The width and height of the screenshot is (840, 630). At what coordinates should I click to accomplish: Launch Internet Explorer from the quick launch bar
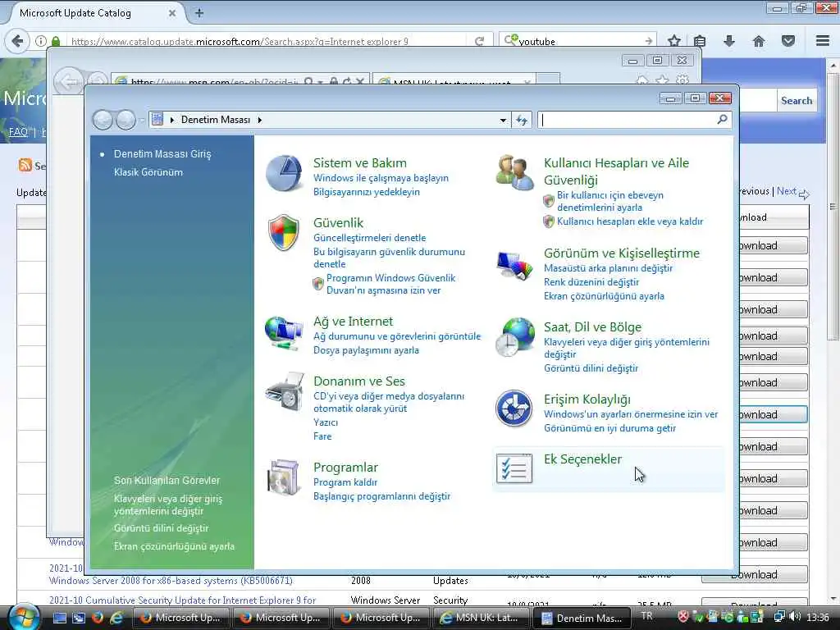click(116, 618)
